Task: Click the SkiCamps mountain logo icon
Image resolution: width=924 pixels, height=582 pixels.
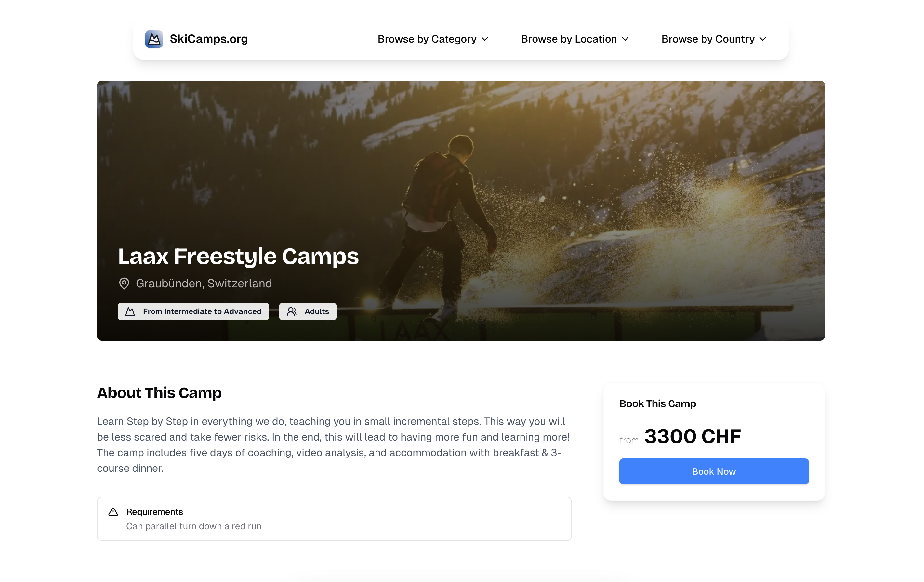Action: (x=154, y=39)
